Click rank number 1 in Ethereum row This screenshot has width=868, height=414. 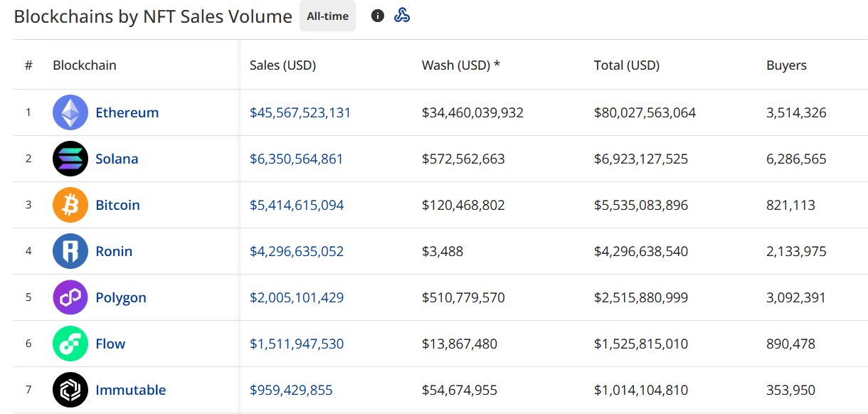tap(28, 112)
